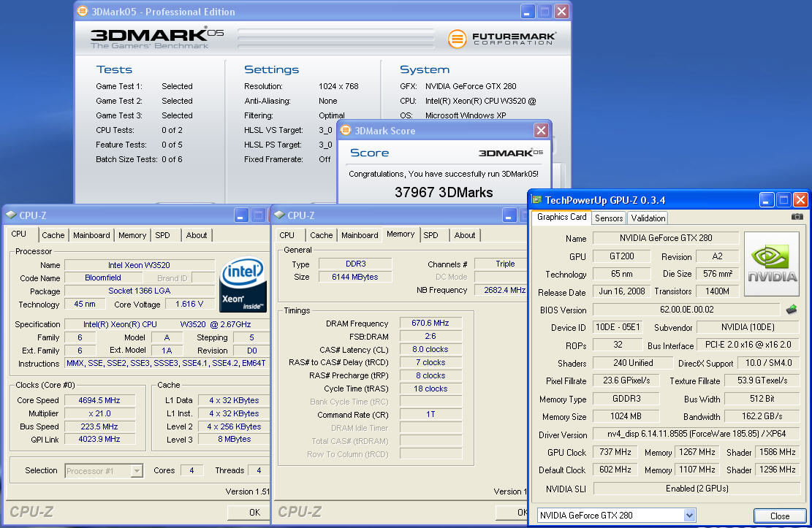812x528 pixels.
Task: Open the SPD tab in left CPU-Z window
Action: point(162,235)
